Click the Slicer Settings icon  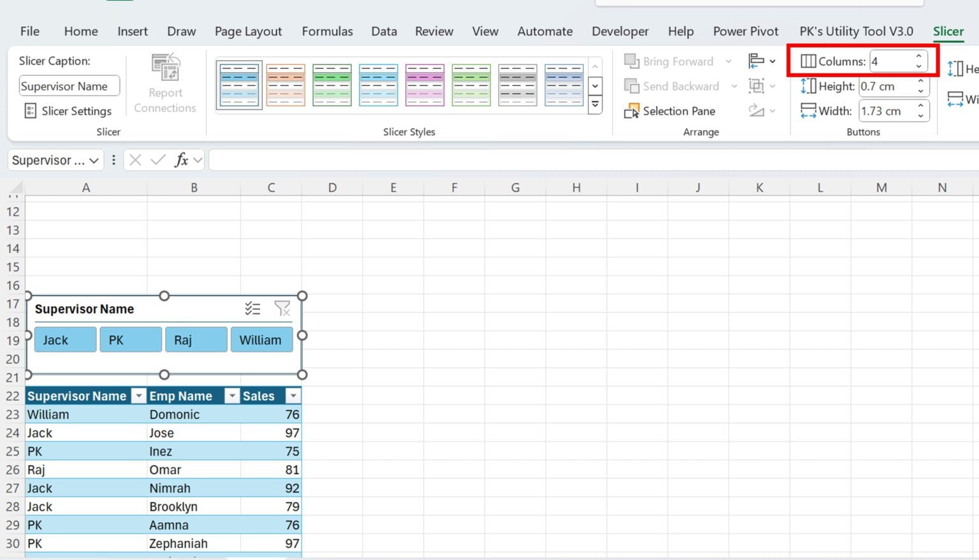30,111
